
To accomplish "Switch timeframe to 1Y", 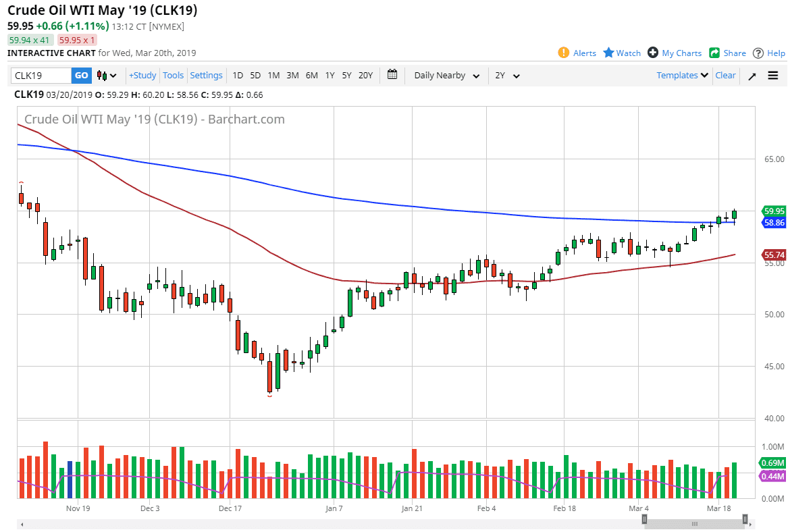I will click(330, 75).
